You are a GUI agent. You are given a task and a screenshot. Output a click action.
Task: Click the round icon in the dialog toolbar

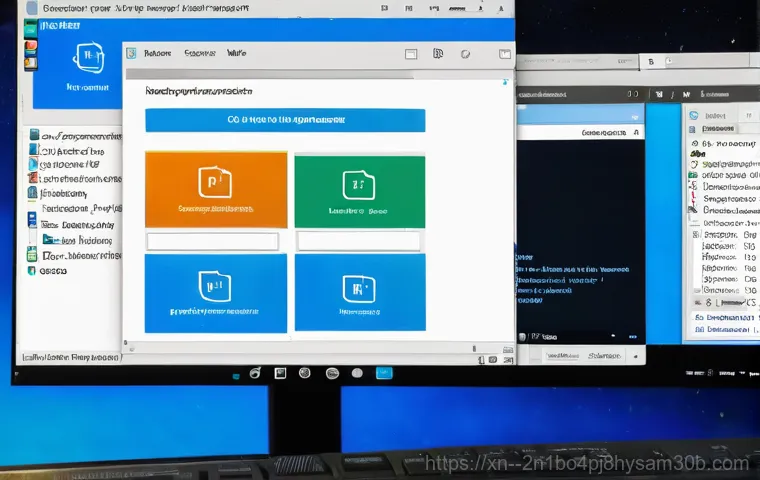point(463,54)
